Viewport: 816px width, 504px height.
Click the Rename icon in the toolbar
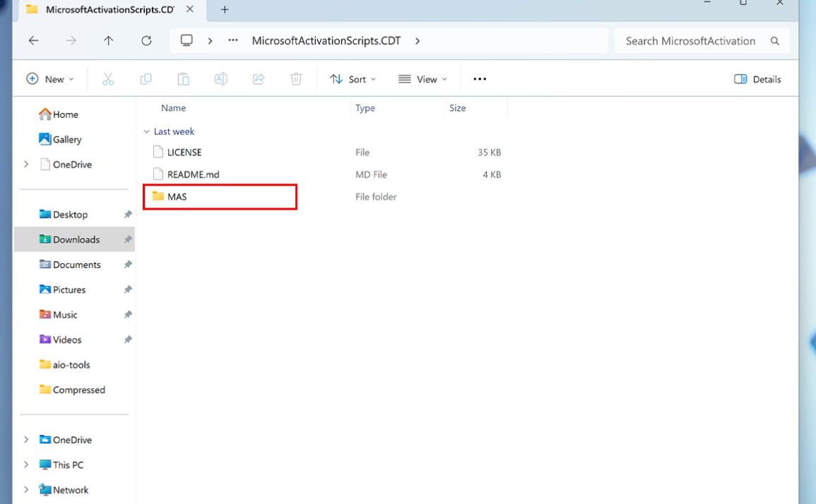220,78
